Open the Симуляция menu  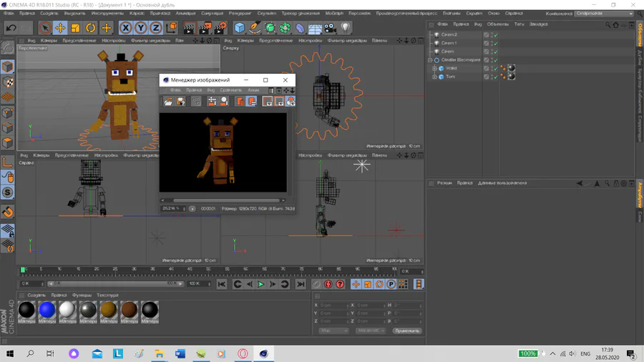212,13
